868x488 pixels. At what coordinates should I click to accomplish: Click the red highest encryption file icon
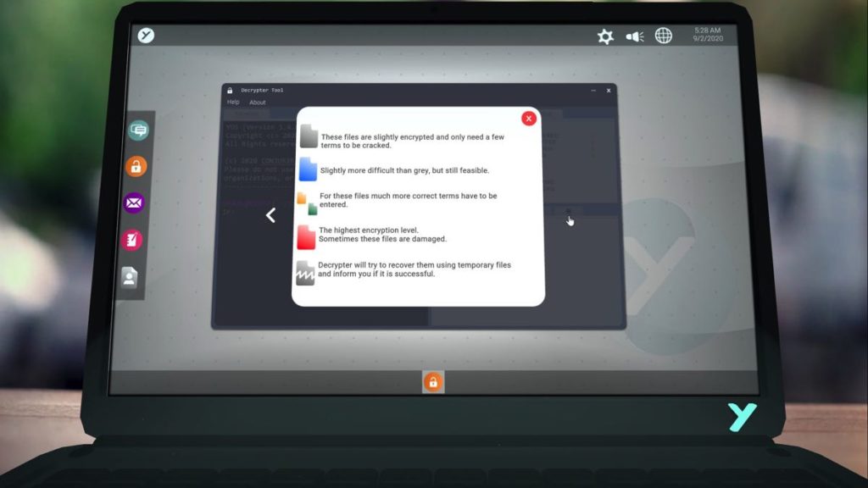(306, 237)
